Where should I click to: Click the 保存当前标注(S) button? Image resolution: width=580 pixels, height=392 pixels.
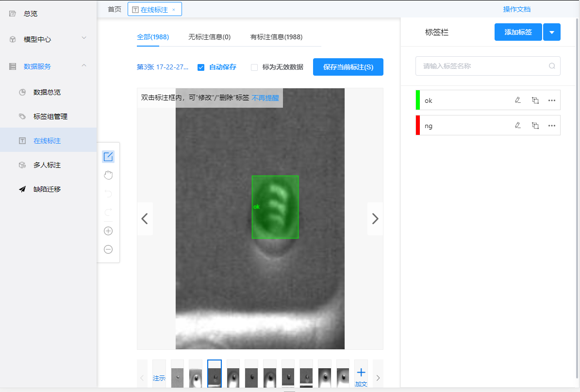pos(348,67)
